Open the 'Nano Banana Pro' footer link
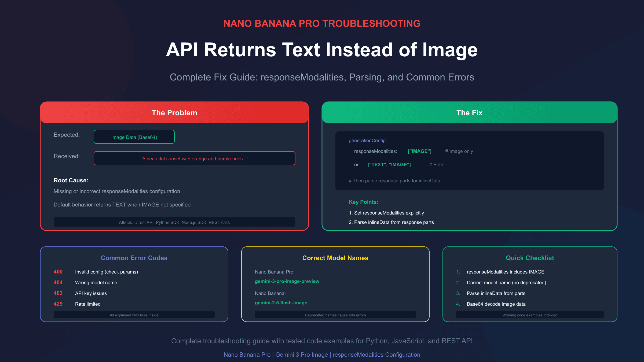Viewport: 644px width, 362px height. tap(247, 354)
